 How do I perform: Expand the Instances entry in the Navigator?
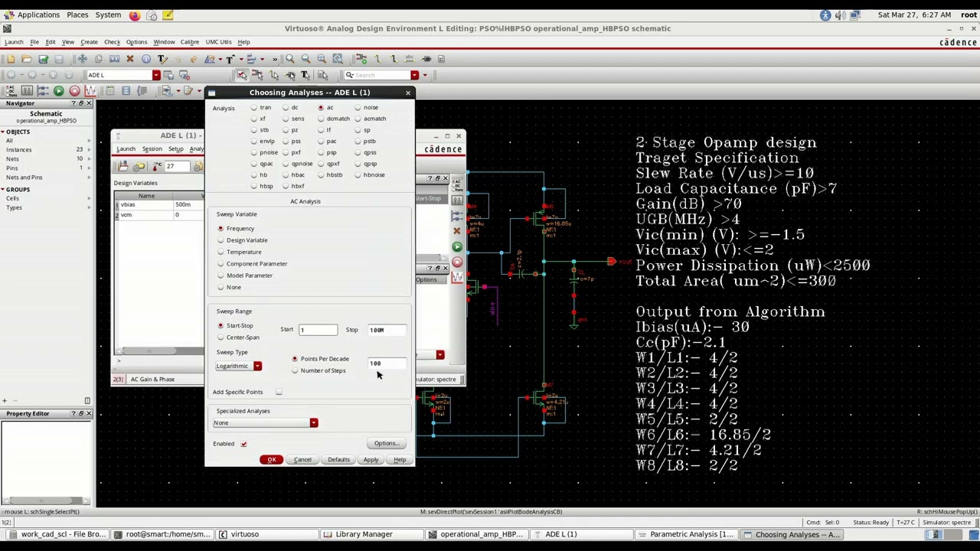coord(89,150)
